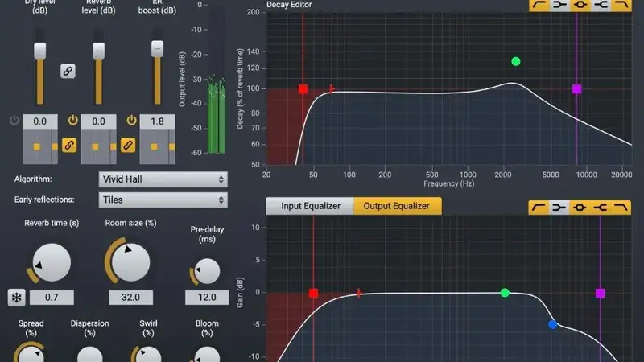Screen dimensions: 644x362
Task: Click the Reverb level fader handle
Action: click(98, 51)
